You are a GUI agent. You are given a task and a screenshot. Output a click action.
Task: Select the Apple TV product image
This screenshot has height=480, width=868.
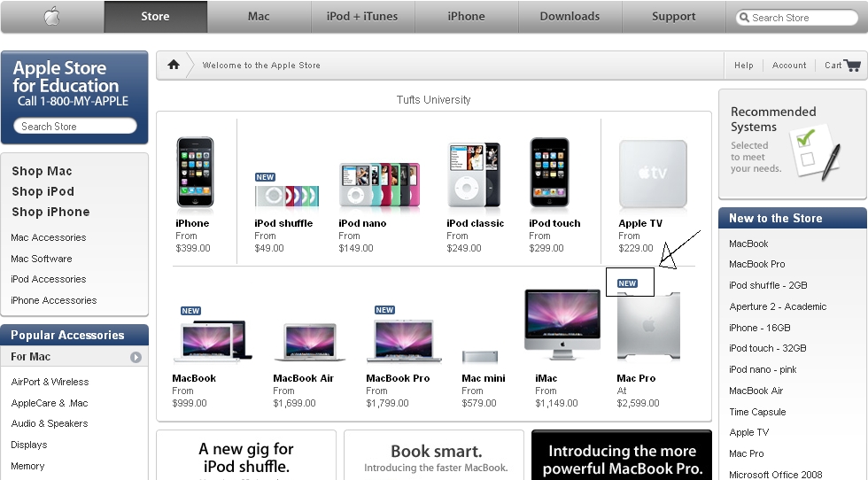pyautogui.click(x=654, y=174)
